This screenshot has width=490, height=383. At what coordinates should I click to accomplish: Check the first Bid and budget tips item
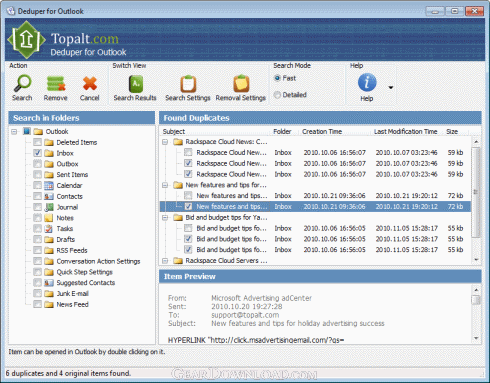pyautogui.click(x=188, y=228)
